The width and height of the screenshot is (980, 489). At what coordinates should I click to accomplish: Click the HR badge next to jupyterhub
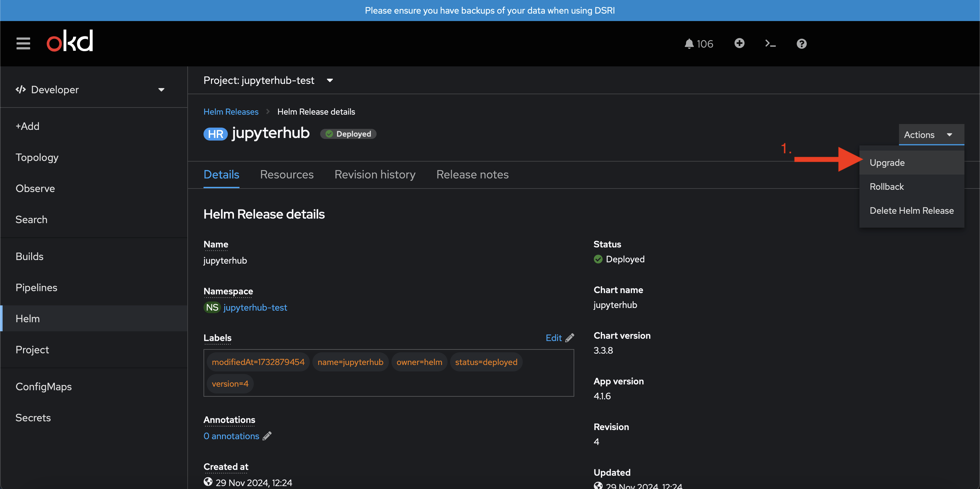coord(215,134)
